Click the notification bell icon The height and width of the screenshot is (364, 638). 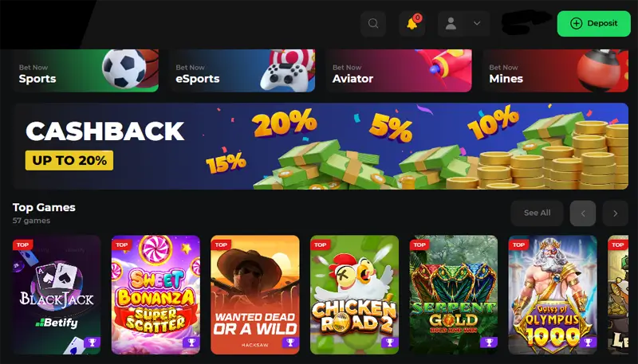(412, 24)
